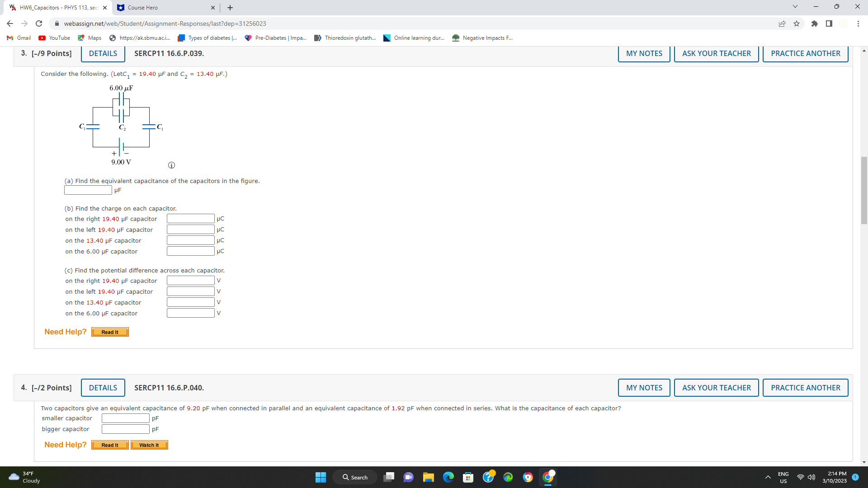The image size is (868, 488).
Task: Click the share icon in the browser toolbar
Action: click(783, 23)
